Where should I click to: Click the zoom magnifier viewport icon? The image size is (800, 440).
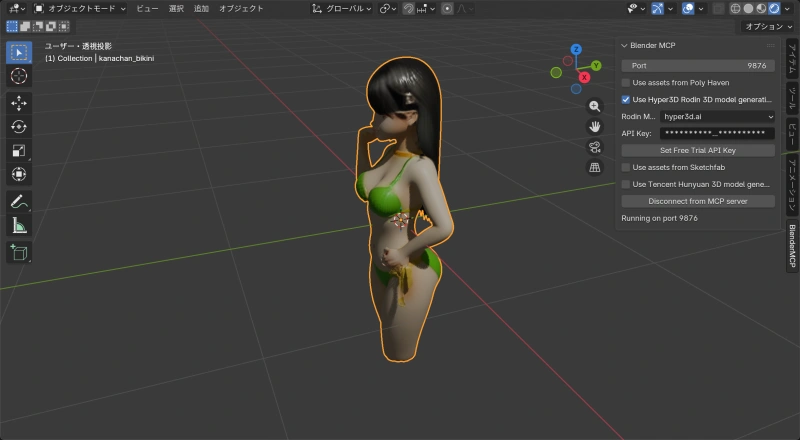point(595,106)
